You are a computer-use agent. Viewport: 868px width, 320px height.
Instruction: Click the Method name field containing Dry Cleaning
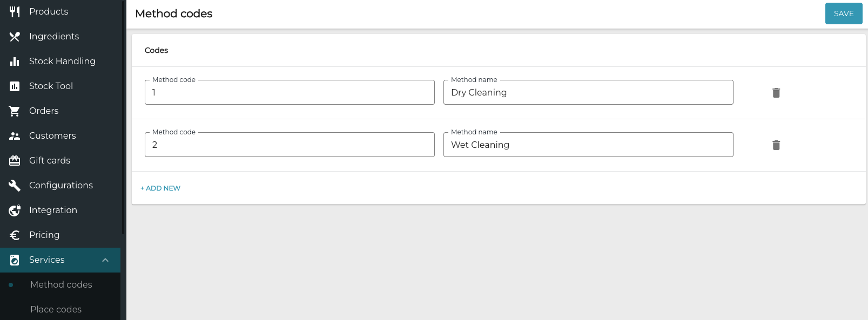pyautogui.click(x=588, y=92)
